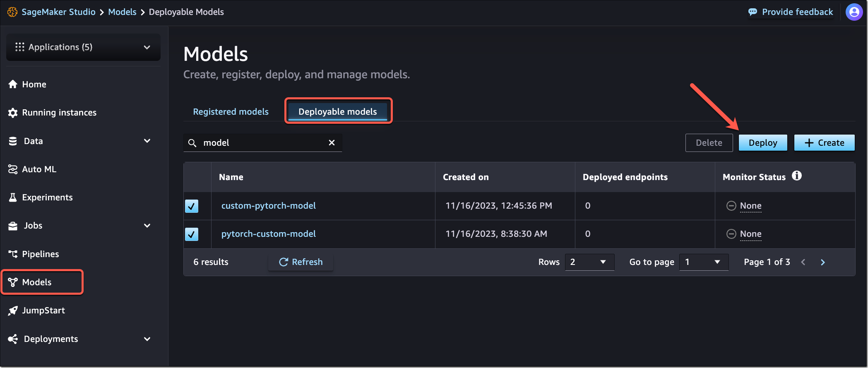This screenshot has height=368, width=868.
Task: Click the None monitor status for pytorch-custom-model
Action: pyautogui.click(x=750, y=234)
